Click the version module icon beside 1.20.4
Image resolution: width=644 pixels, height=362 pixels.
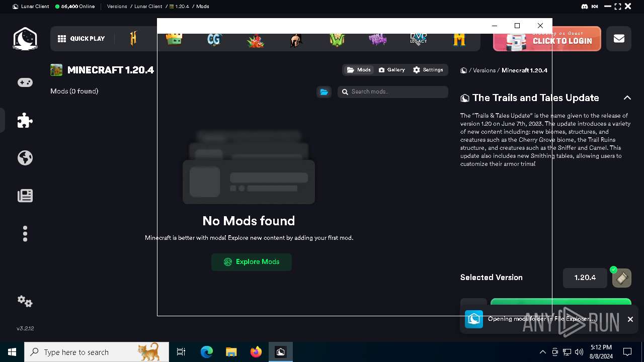click(622, 278)
